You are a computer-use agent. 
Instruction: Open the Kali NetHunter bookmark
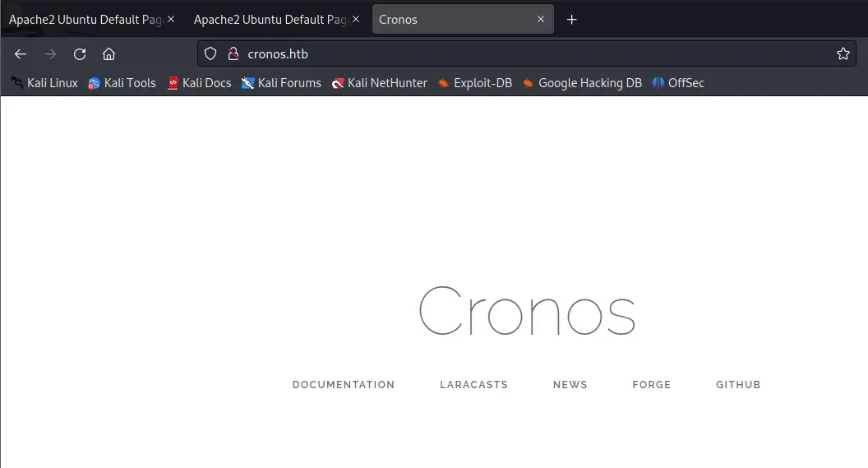pos(380,83)
